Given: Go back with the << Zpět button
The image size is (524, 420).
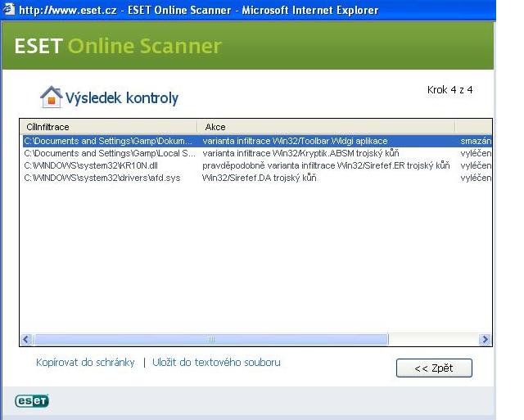Looking at the screenshot, I should click(434, 368).
